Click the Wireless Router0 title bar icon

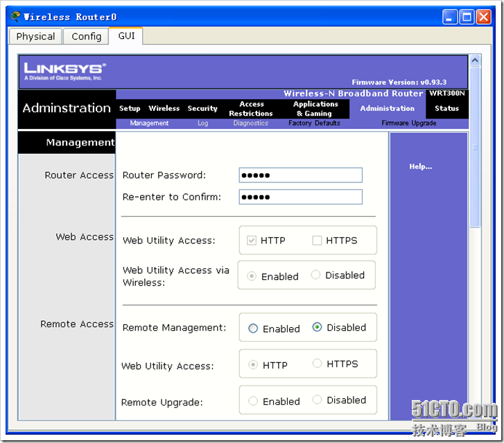15,16
